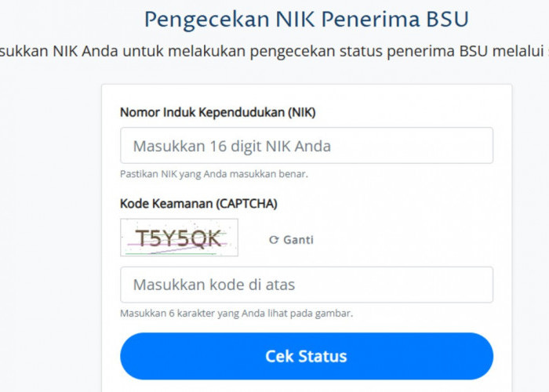This screenshot has height=392, width=549.
Task: Focus the 'Masukkan kode di atas' field
Action: 306,285
